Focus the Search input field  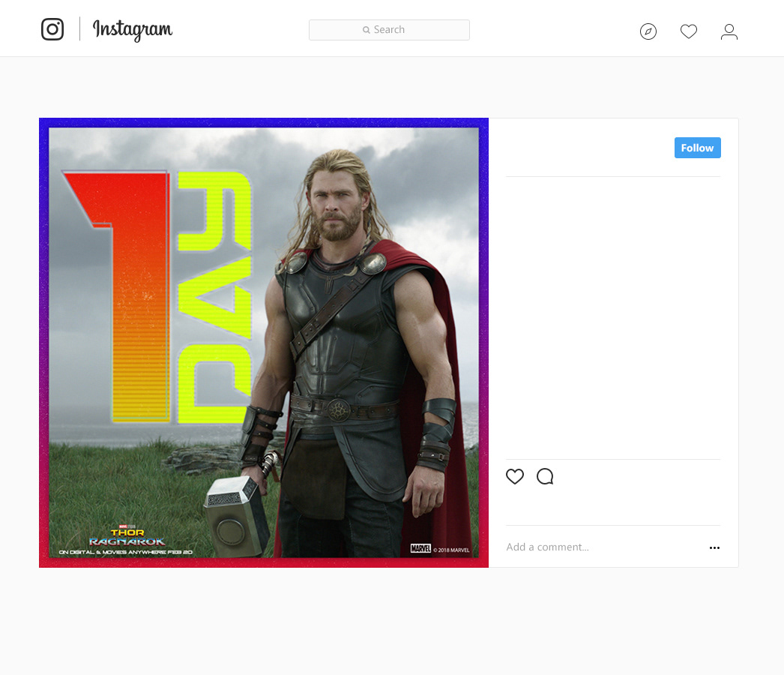click(389, 30)
